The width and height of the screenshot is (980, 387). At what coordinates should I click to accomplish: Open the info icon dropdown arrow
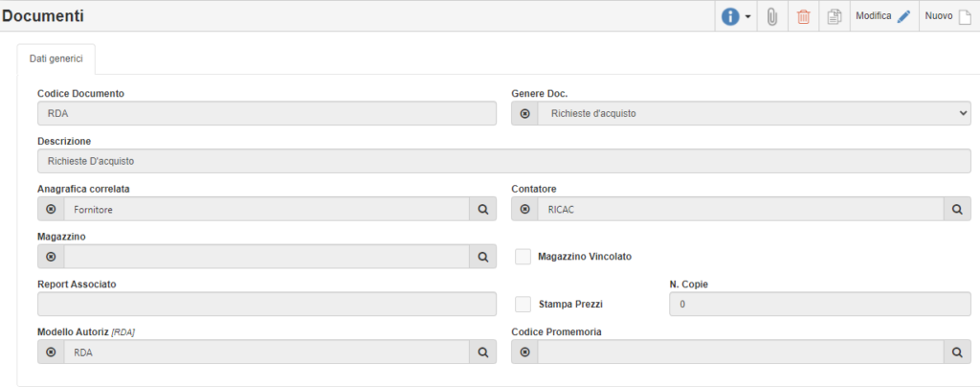[747, 17]
